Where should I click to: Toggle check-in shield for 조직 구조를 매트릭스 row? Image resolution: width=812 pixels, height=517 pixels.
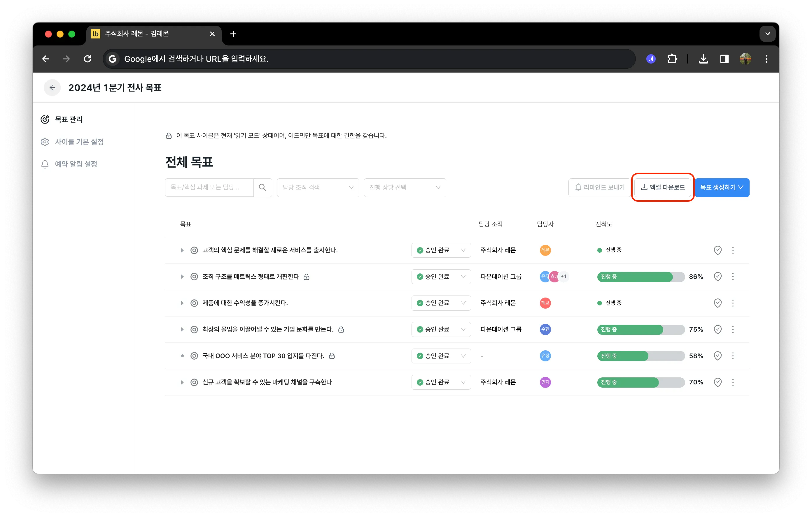(717, 277)
